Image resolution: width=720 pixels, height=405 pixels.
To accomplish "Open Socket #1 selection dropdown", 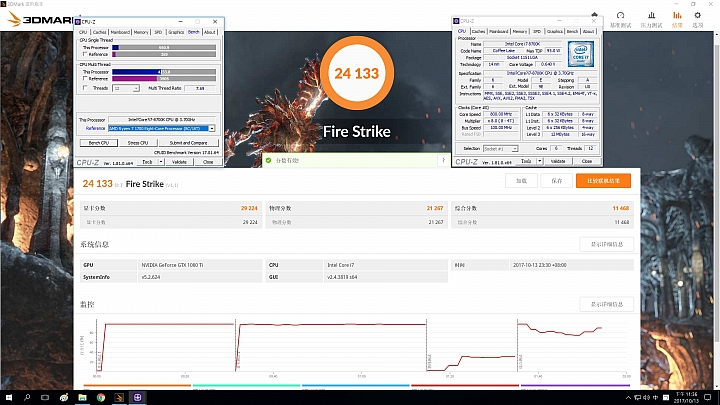I will 501,148.
